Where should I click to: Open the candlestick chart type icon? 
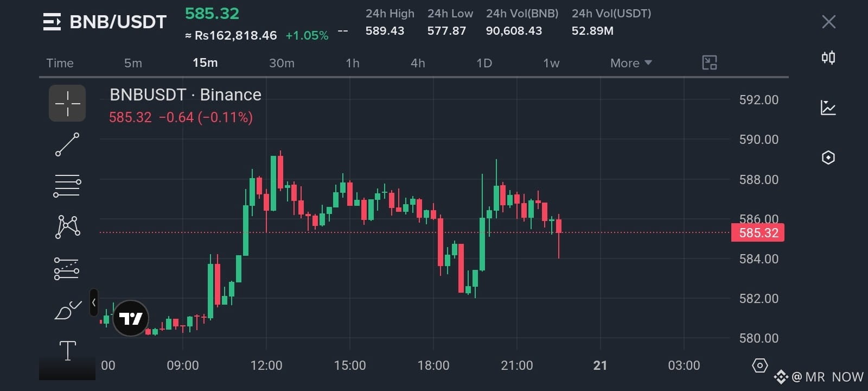828,58
